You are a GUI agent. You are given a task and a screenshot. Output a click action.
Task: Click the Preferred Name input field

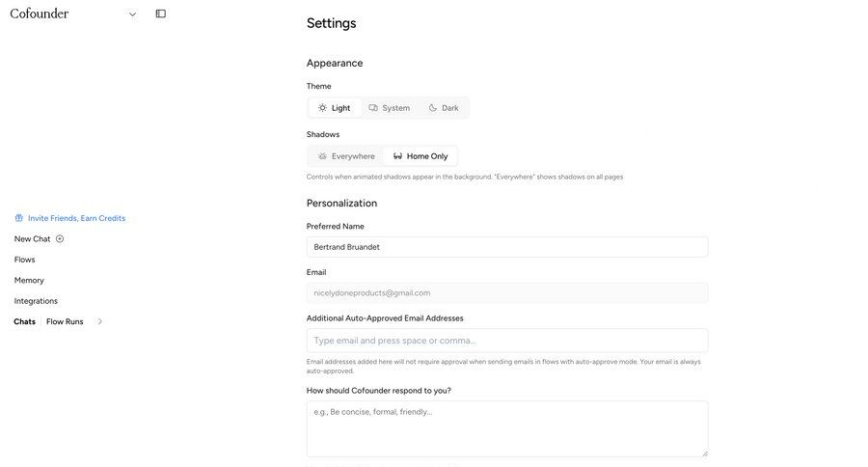507,247
